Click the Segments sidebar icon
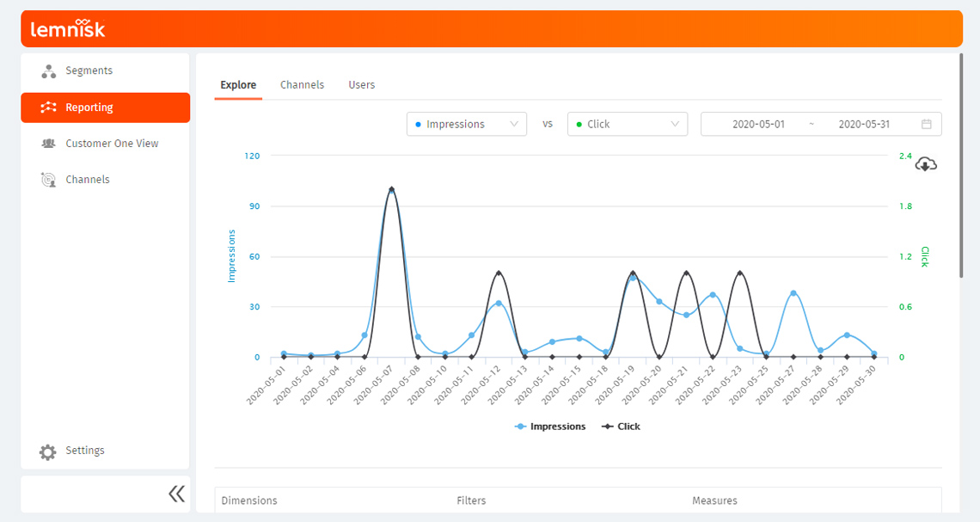Image resolution: width=980 pixels, height=522 pixels. [49, 71]
